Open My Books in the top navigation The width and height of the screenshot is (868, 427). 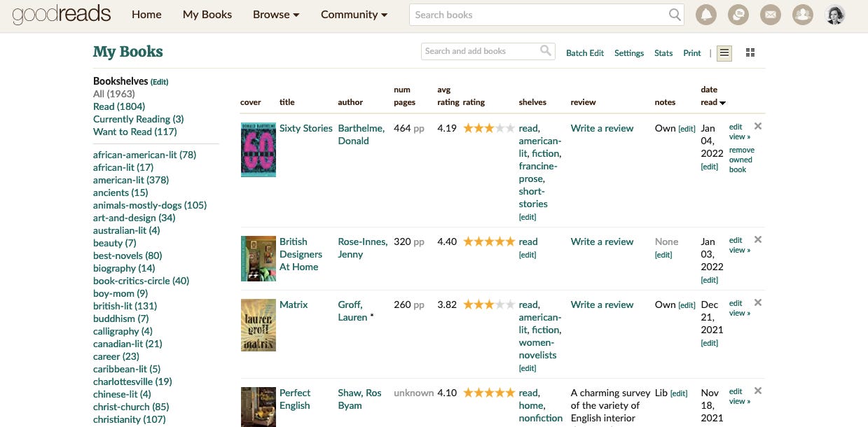[207, 15]
